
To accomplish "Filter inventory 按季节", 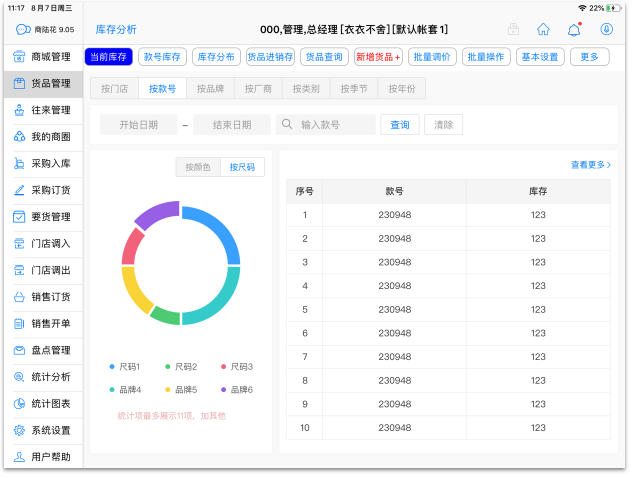I will [x=354, y=89].
